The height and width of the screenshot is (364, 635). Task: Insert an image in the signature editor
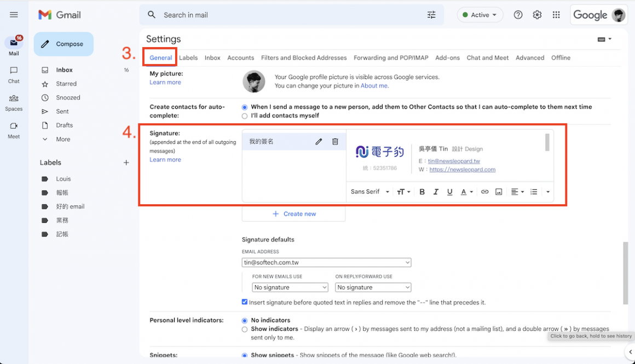point(498,192)
